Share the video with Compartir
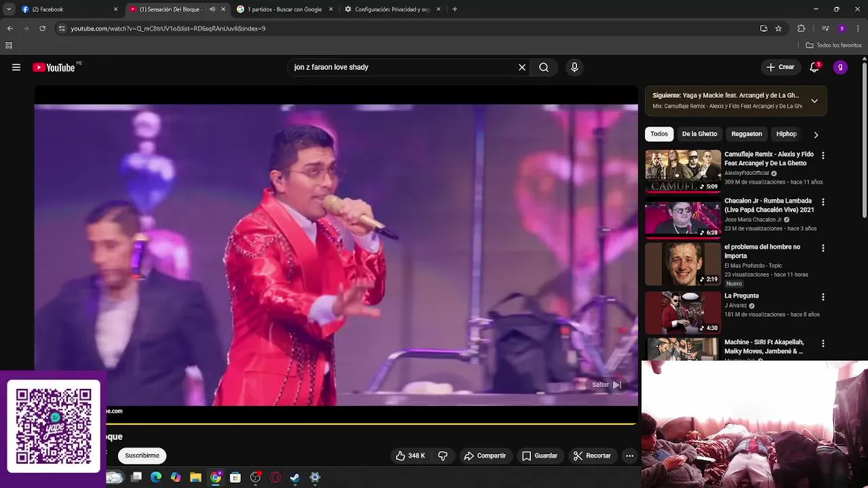 click(x=485, y=455)
